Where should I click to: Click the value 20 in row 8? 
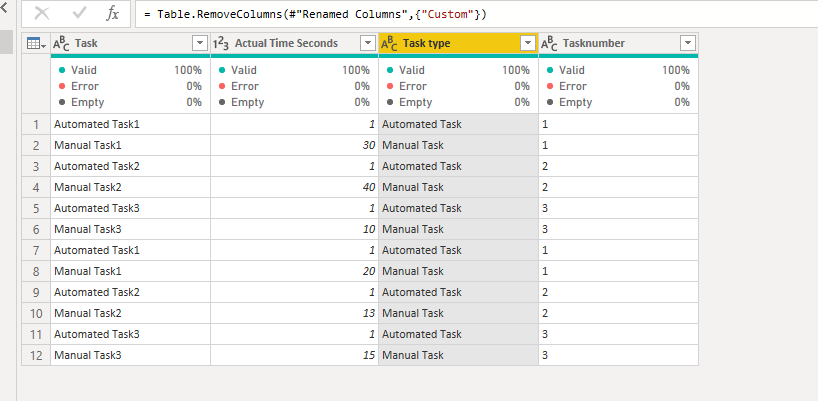369,271
